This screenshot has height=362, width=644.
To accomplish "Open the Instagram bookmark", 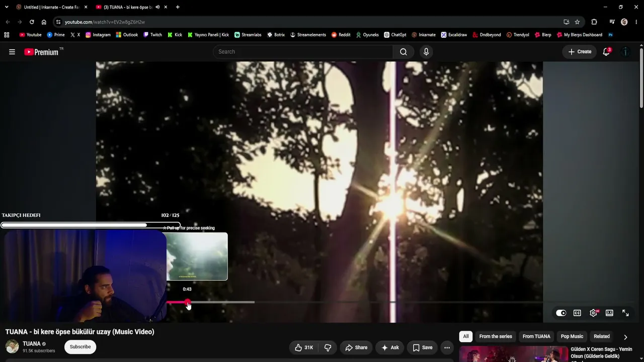I will tap(98, 35).
